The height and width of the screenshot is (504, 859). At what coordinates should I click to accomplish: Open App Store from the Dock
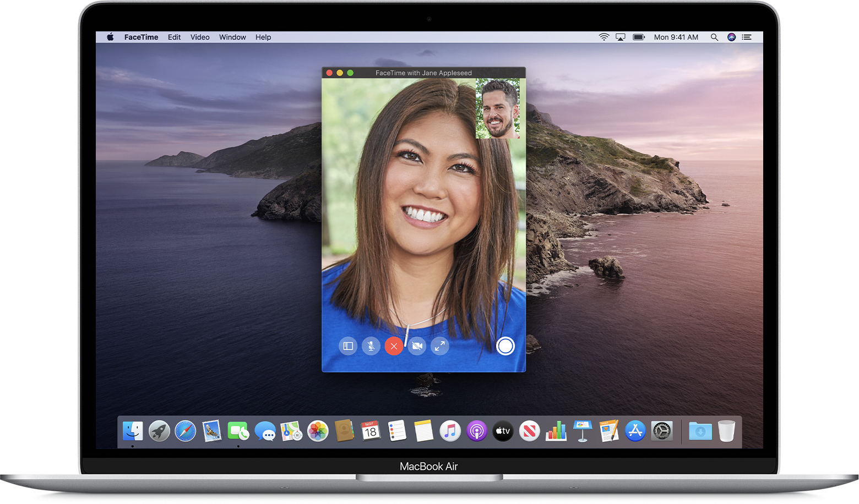coord(635,431)
